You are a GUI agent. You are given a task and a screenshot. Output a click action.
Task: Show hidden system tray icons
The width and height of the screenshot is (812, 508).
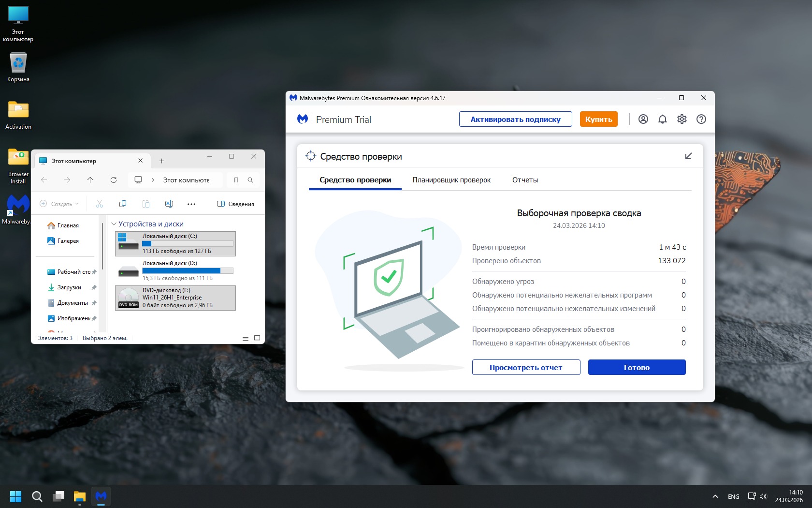(x=715, y=496)
